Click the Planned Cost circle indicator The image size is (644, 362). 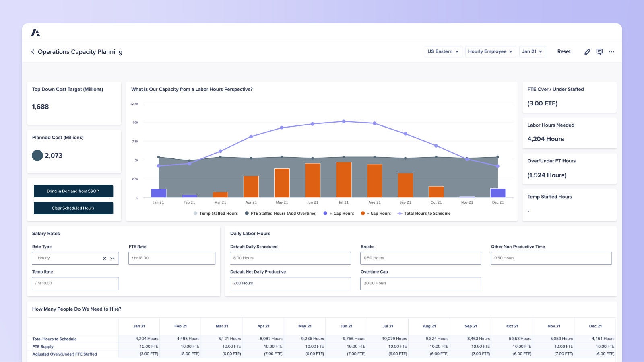[37, 154]
